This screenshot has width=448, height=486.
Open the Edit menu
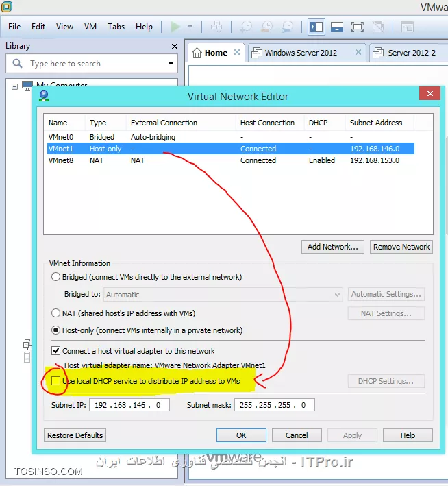point(38,27)
